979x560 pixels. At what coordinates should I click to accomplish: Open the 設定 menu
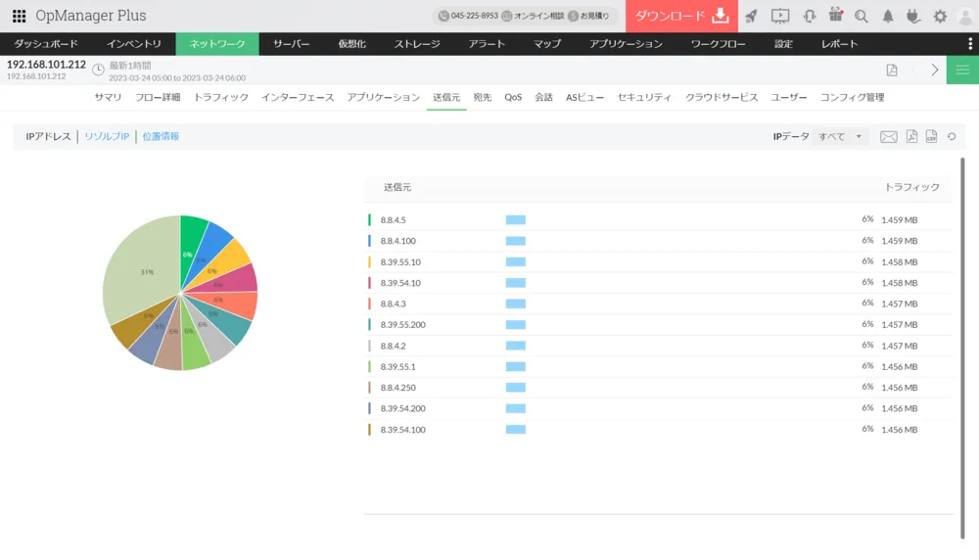tap(783, 44)
